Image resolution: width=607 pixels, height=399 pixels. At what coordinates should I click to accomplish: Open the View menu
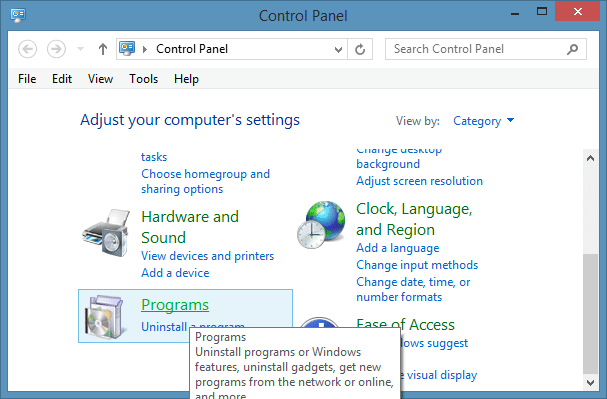click(x=100, y=79)
